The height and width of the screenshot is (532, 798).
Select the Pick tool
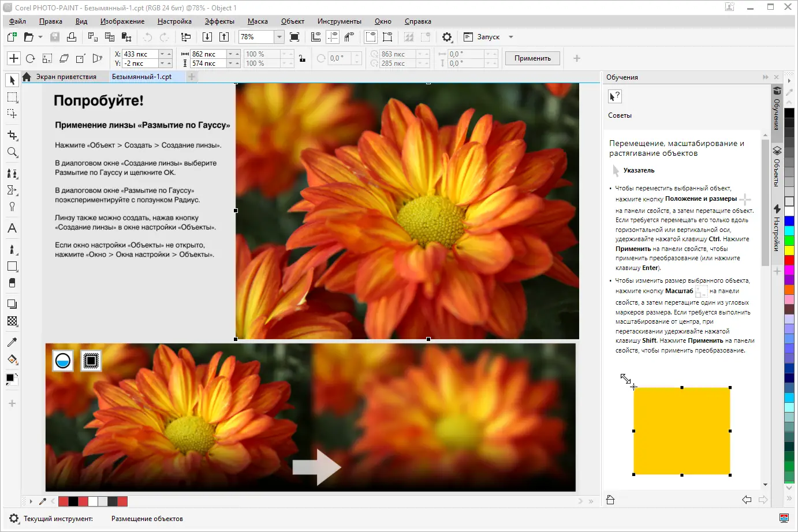pyautogui.click(x=12, y=80)
